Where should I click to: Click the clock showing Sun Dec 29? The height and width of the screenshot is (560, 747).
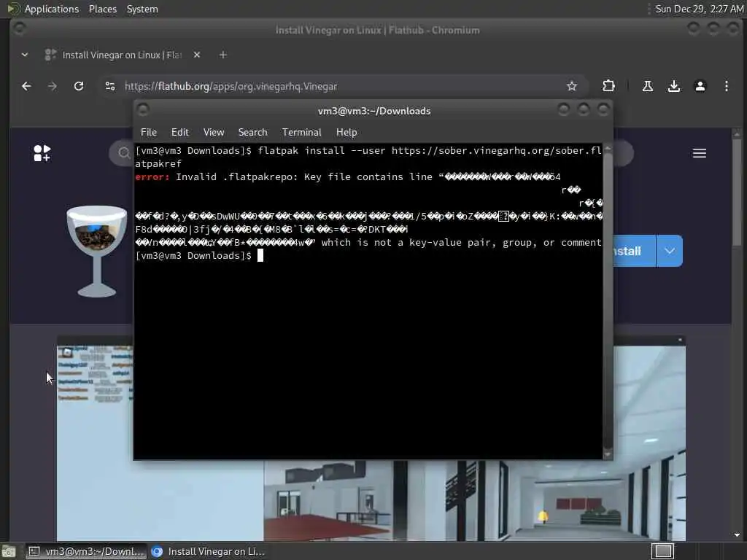pos(699,9)
